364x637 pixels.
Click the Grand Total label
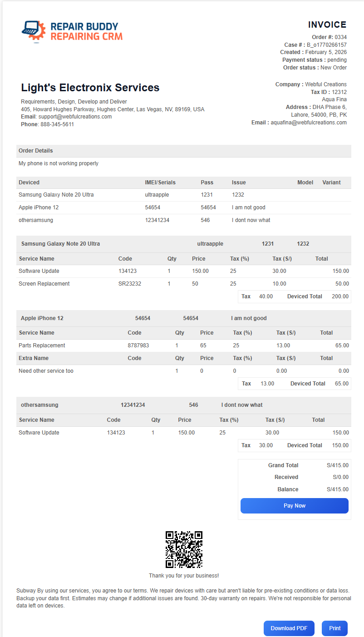pyautogui.click(x=283, y=465)
